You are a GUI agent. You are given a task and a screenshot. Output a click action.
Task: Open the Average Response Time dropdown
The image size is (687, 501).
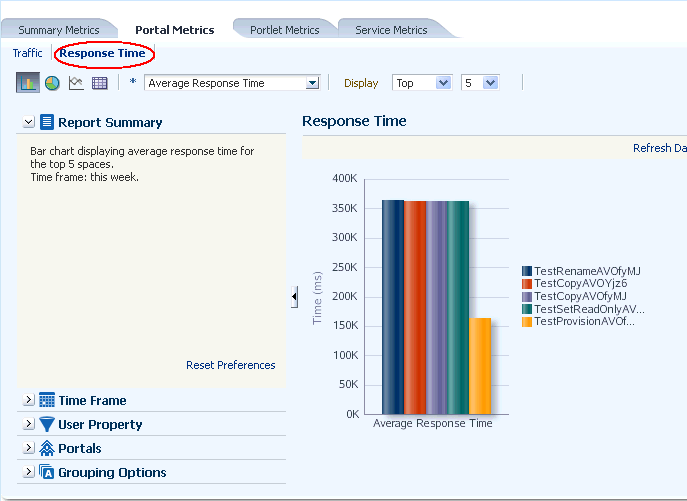312,83
